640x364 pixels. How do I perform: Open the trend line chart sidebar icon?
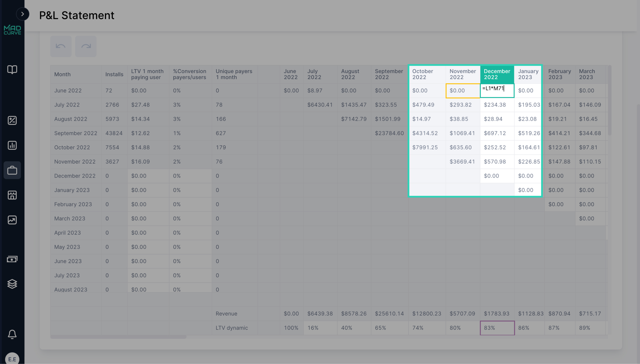[12, 220]
